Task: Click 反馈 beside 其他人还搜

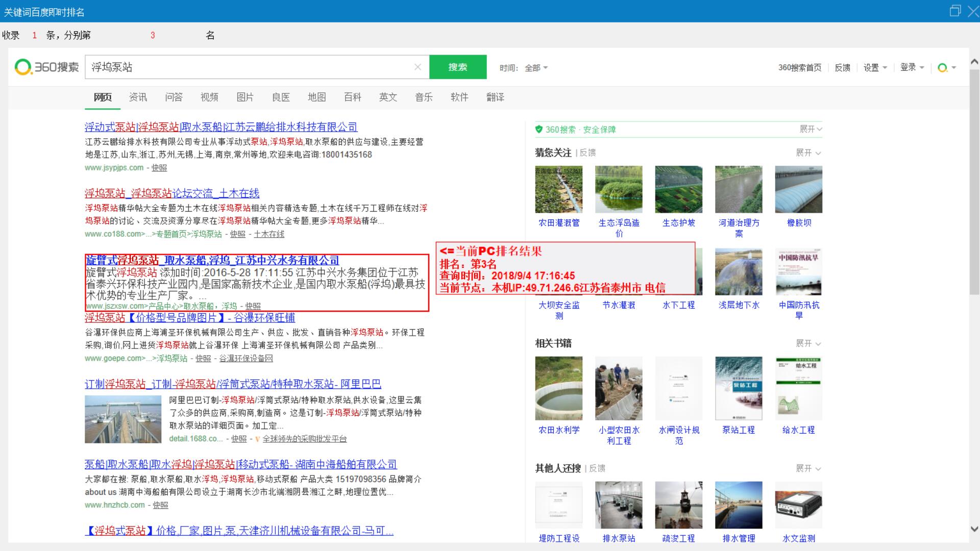Action: [x=597, y=468]
